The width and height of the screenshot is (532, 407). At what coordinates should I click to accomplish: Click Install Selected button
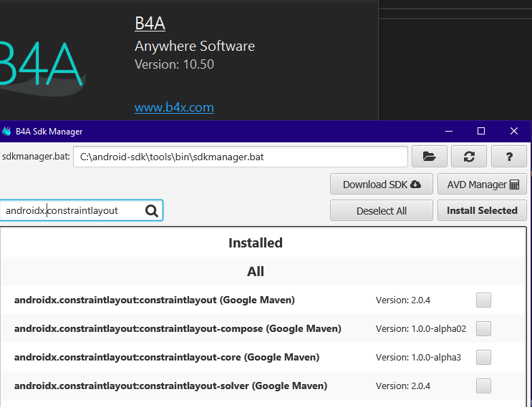point(482,210)
